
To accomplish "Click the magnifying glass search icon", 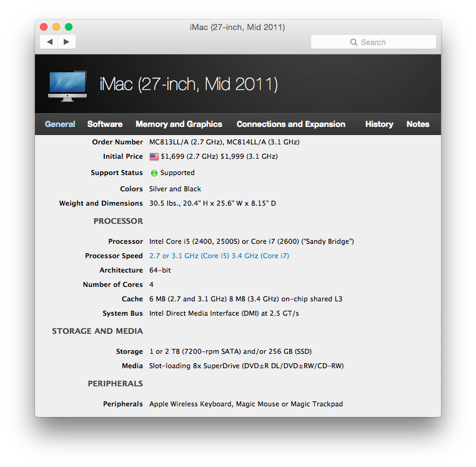I will [x=354, y=43].
